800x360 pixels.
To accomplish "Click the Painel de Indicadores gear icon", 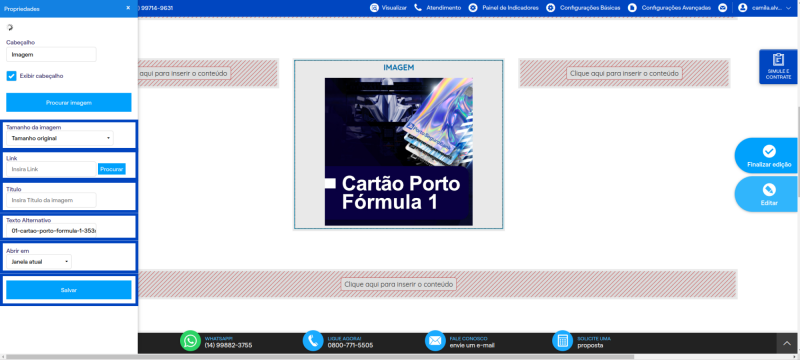I will (x=473, y=8).
